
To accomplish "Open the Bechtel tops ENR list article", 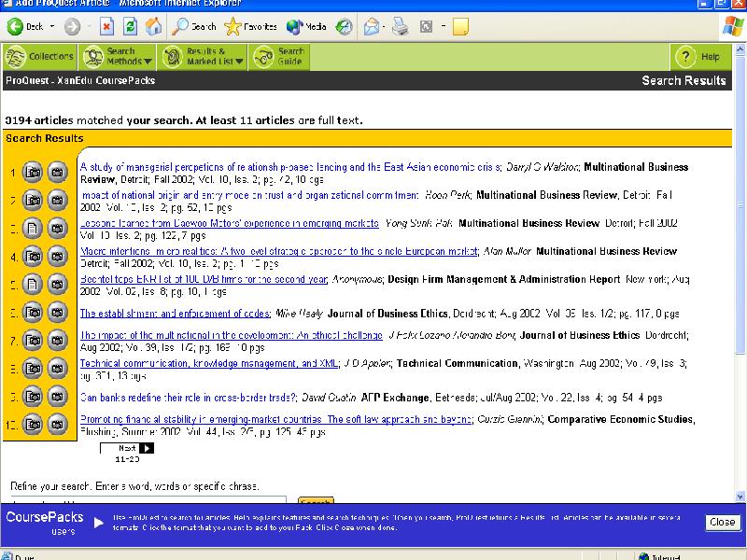I will coord(204,279).
